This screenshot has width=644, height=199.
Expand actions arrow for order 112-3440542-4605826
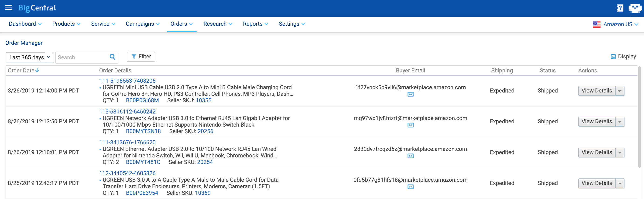point(620,183)
